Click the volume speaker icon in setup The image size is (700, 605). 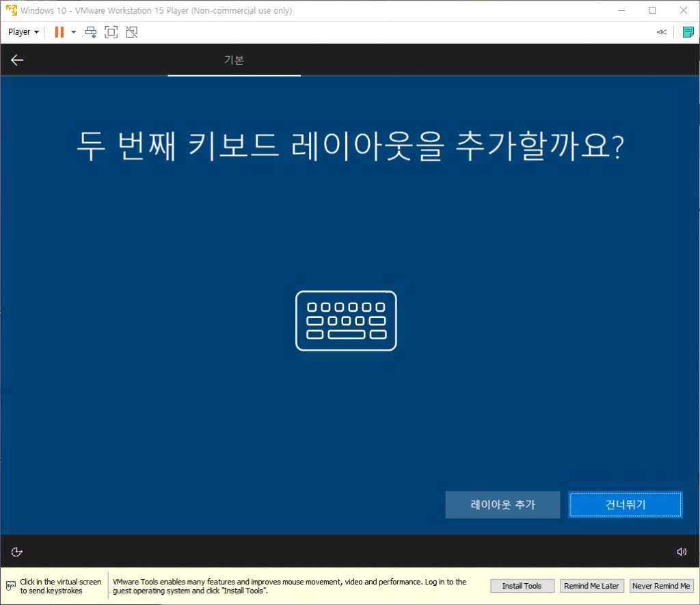click(682, 552)
